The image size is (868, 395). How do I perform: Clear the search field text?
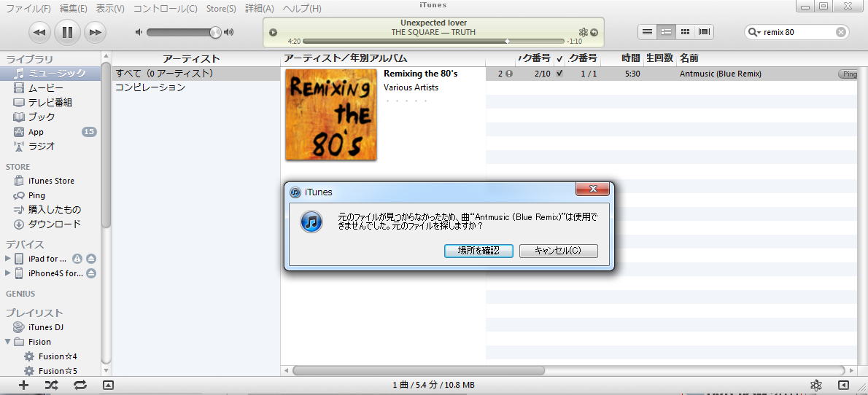coord(841,32)
